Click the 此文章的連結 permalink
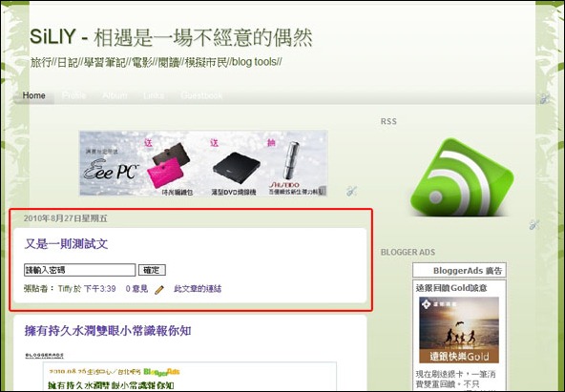This screenshot has height=392, width=565. pyautogui.click(x=198, y=289)
